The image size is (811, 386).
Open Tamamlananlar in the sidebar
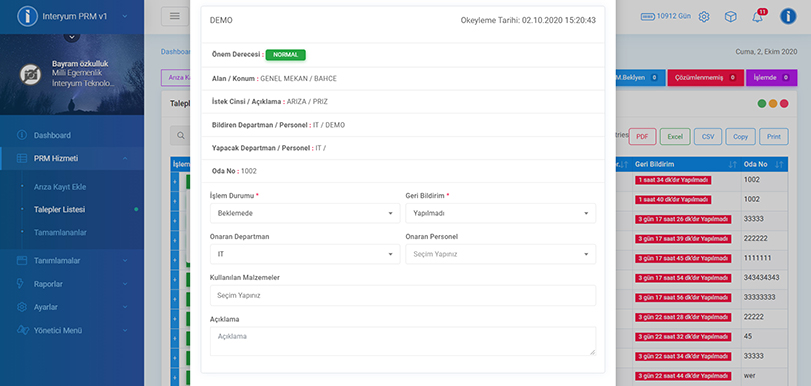(60, 232)
